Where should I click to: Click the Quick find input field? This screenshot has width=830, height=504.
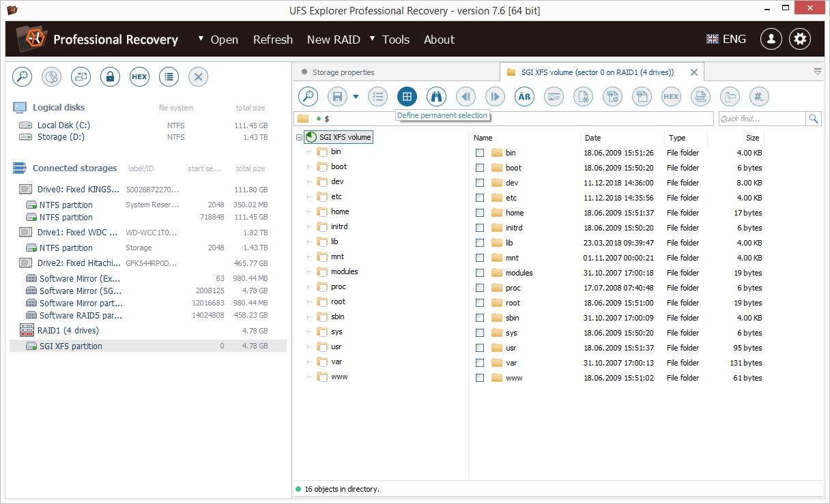(x=761, y=119)
